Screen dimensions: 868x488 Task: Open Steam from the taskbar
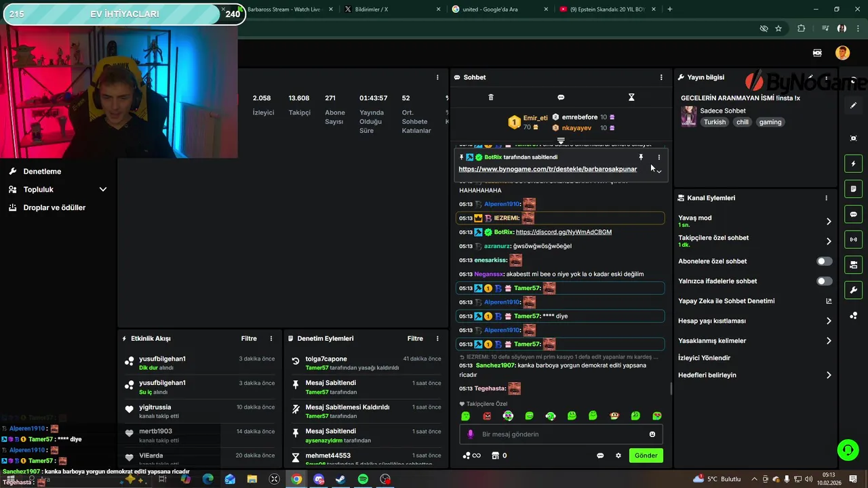pyautogui.click(x=340, y=479)
